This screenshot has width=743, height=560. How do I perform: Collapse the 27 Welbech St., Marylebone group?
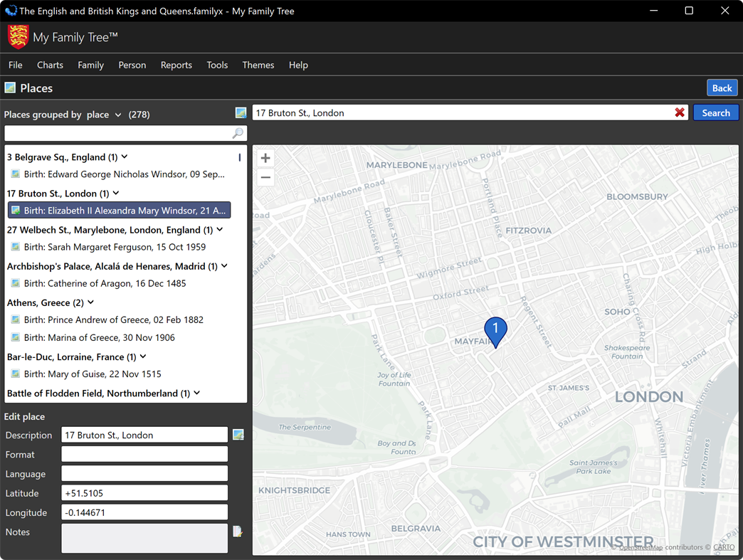click(x=220, y=230)
